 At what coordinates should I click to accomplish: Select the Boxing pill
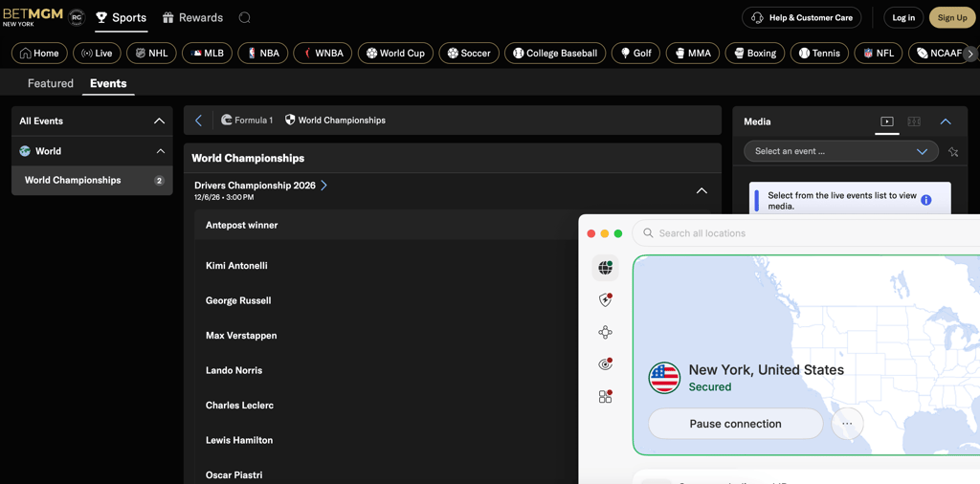[755, 53]
